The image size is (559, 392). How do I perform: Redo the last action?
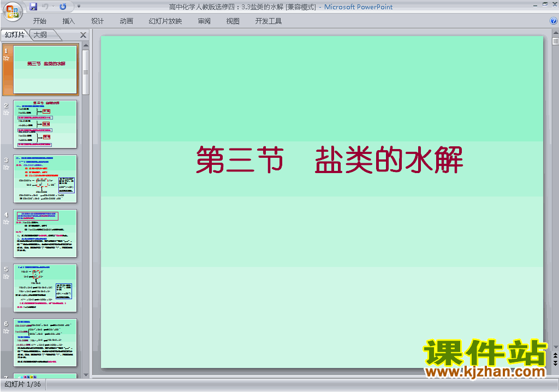tap(63, 7)
